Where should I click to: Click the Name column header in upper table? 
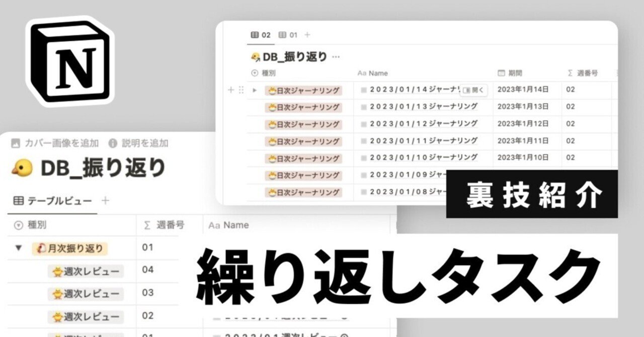(373, 73)
